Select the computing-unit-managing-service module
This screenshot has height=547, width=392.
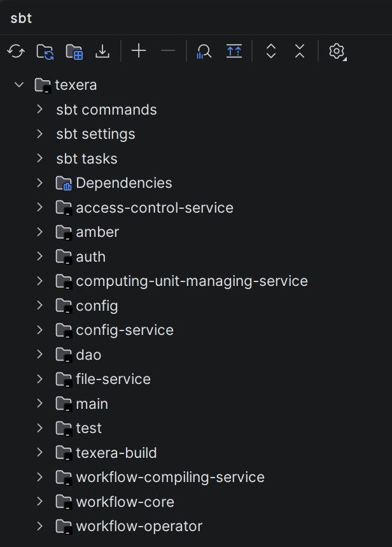[x=192, y=281]
